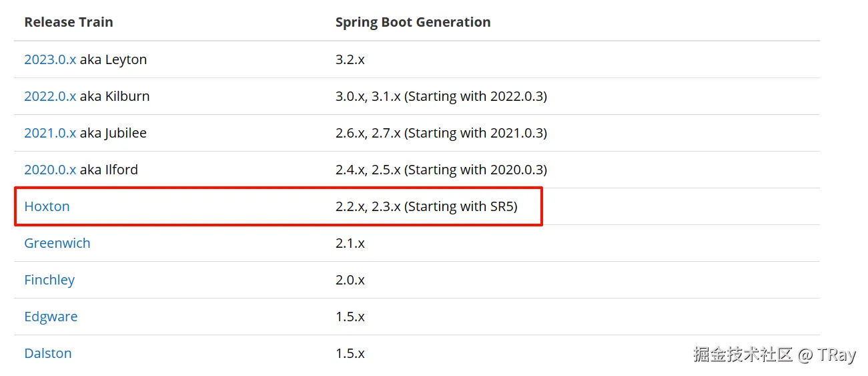
Task: Select the 2.4.x, 2.5.x version text
Action: [368, 170]
